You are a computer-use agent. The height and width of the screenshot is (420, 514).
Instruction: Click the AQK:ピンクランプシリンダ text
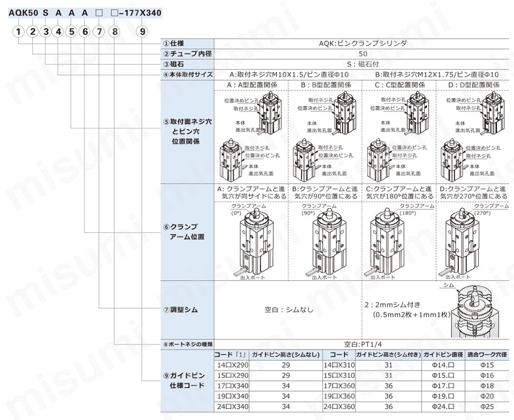363,43
